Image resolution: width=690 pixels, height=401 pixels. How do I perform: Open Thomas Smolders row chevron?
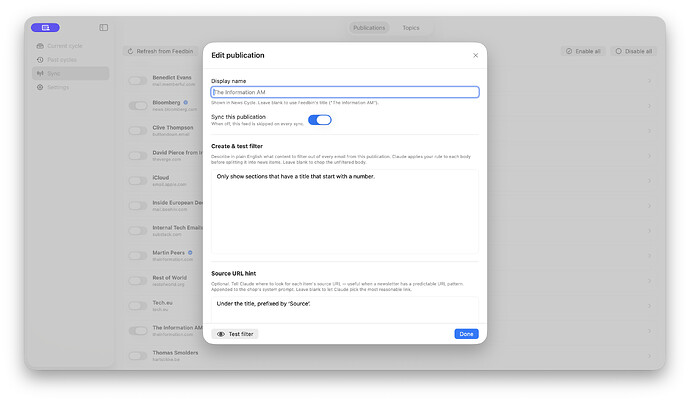[650, 356]
